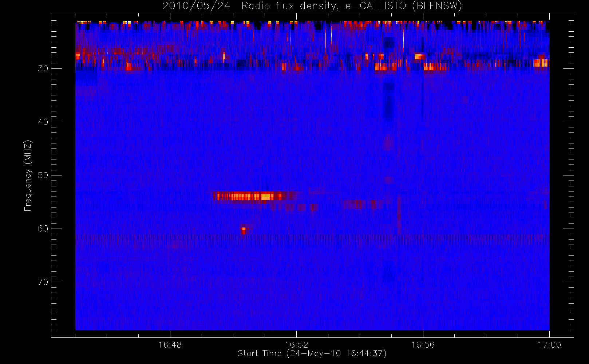Click the 16:48 time tick label
Screen dimensions: 589x364
(x=170, y=345)
